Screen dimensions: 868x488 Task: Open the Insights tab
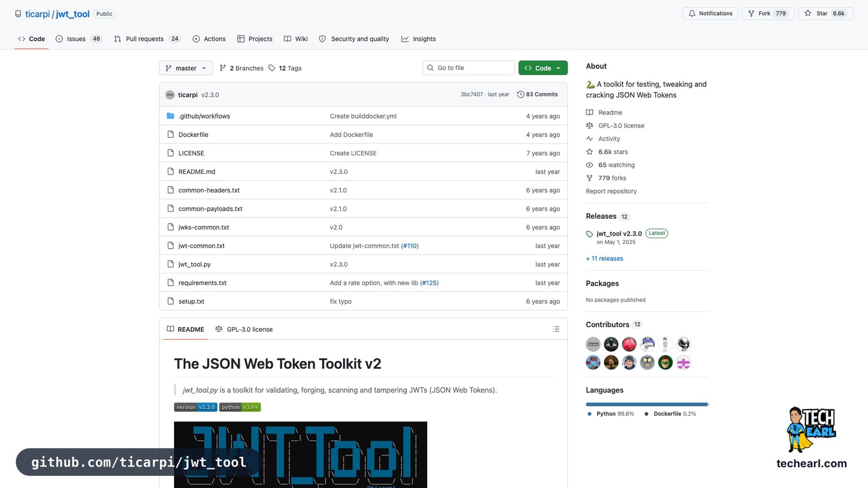pos(419,39)
